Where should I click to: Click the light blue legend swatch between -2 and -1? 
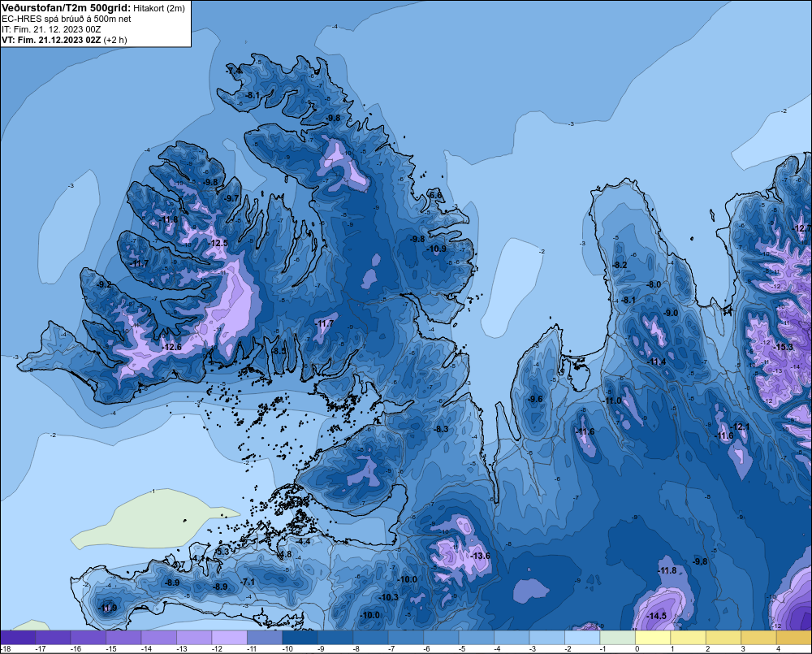[x=582, y=637]
